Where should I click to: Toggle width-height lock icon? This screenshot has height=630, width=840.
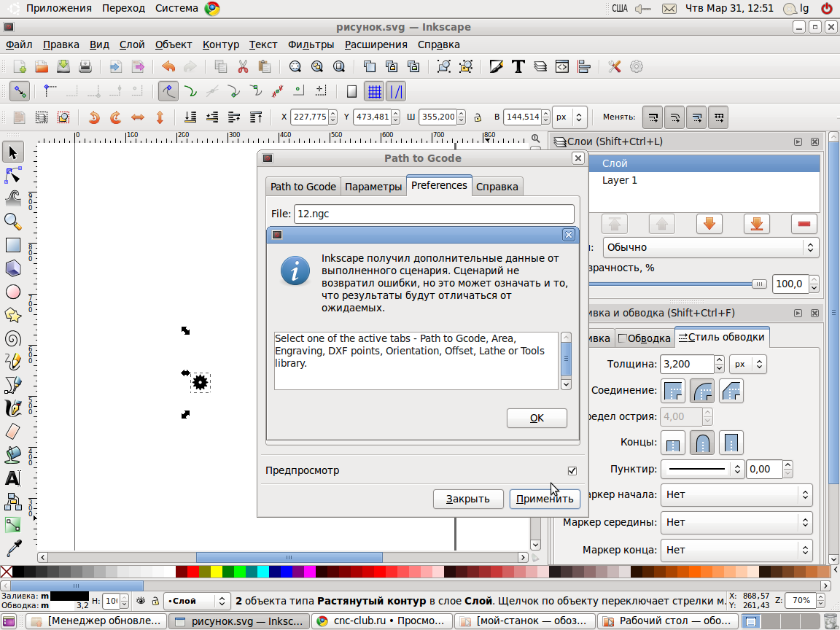coord(478,117)
